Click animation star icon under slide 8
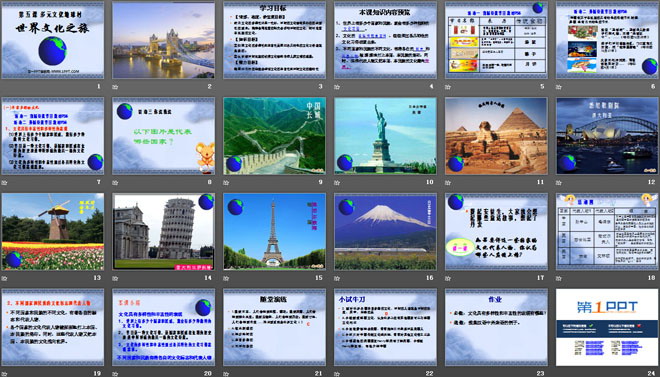The height and width of the screenshot is (377, 660). coord(115,183)
